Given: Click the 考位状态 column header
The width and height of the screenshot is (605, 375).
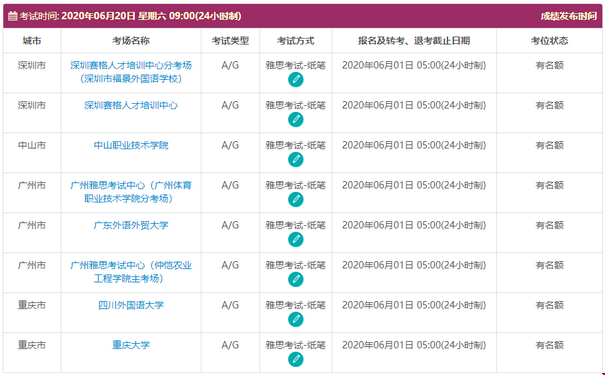Looking at the screenshot, I should point(549,41).
